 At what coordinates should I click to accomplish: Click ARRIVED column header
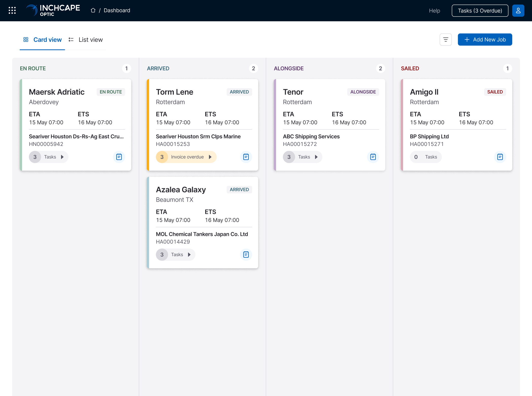tap(158, 68)
